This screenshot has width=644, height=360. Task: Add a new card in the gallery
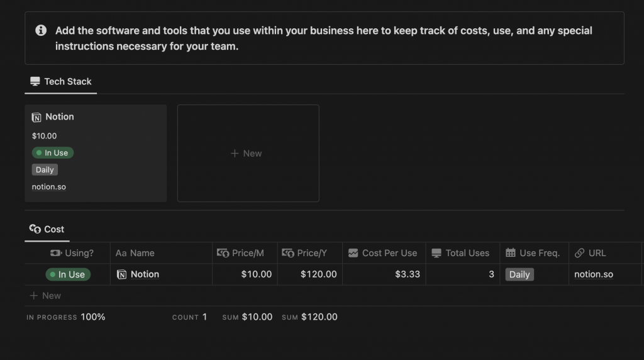(x=248, y=153)
